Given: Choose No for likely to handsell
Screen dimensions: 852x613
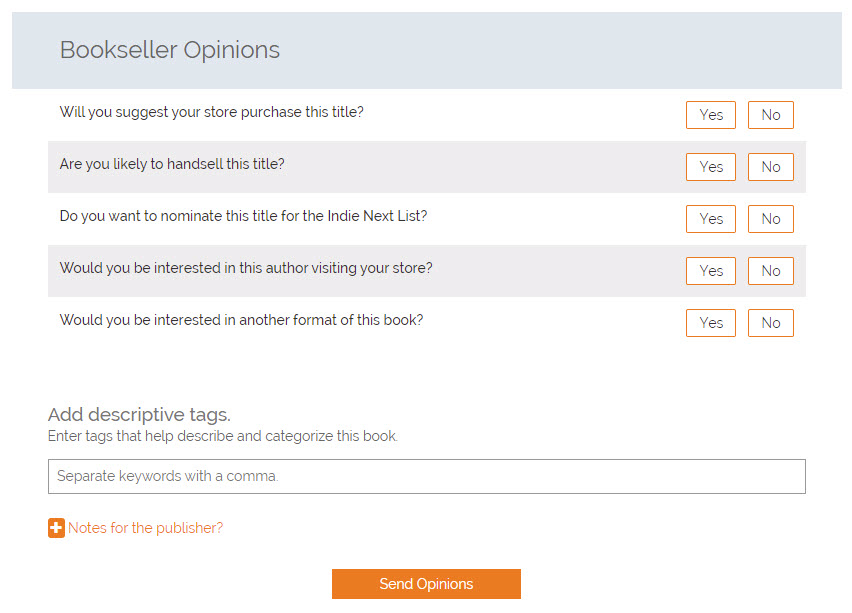Looking at the screenshot, I should tap(770, 167).
